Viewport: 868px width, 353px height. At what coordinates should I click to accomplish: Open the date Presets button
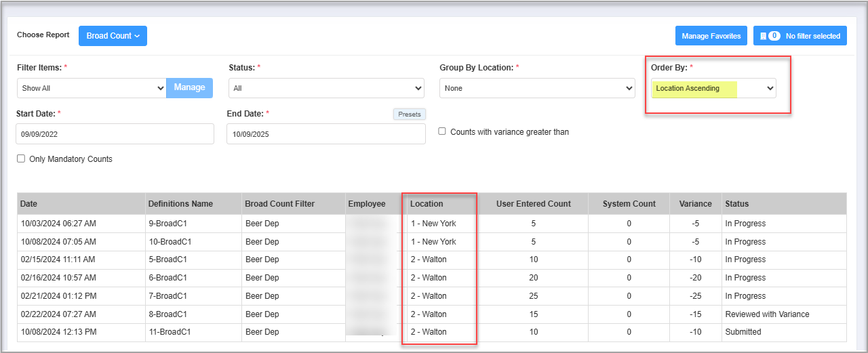tap(409, 115)
